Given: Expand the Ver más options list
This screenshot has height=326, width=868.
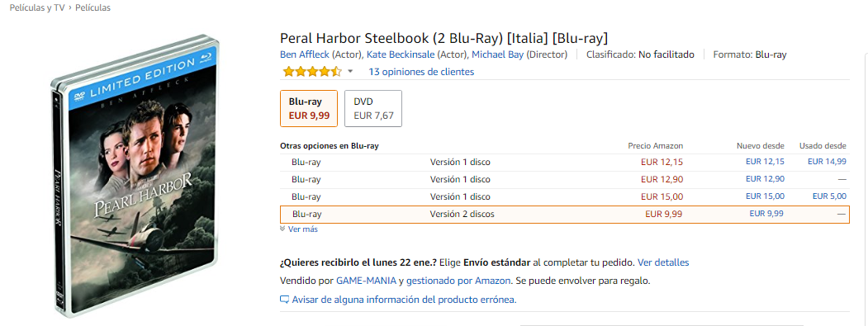Looking at the screenshot, I should (x=299, y=229).
